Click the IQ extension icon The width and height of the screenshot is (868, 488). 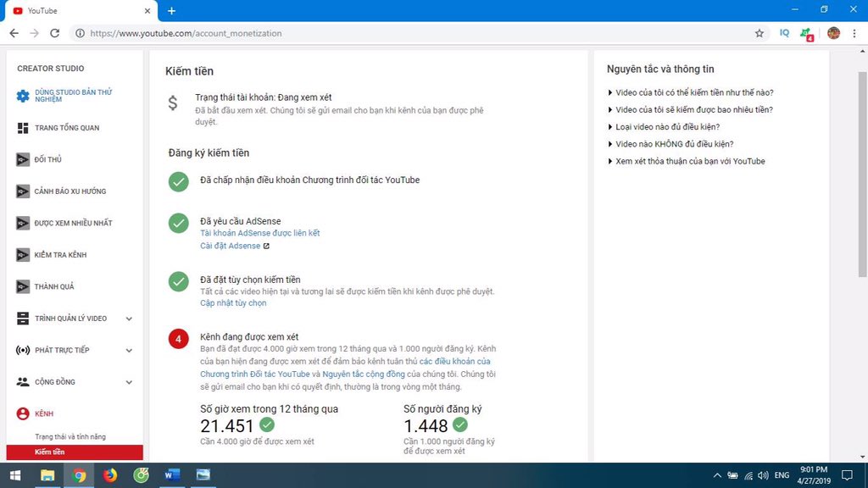tap(784, 33)
